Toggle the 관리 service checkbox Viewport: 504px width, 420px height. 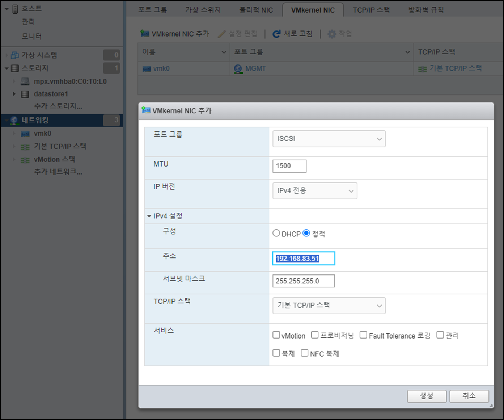[x=440, y=335]
